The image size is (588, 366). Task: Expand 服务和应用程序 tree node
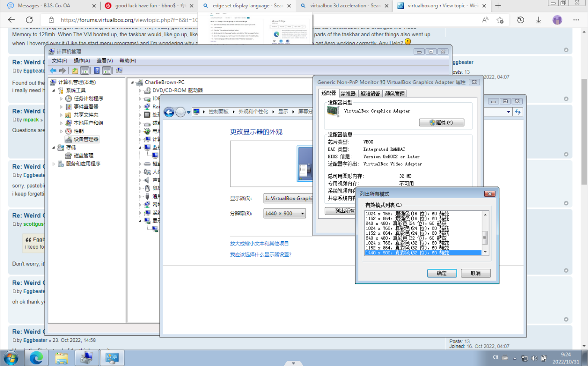pos(54,164)
